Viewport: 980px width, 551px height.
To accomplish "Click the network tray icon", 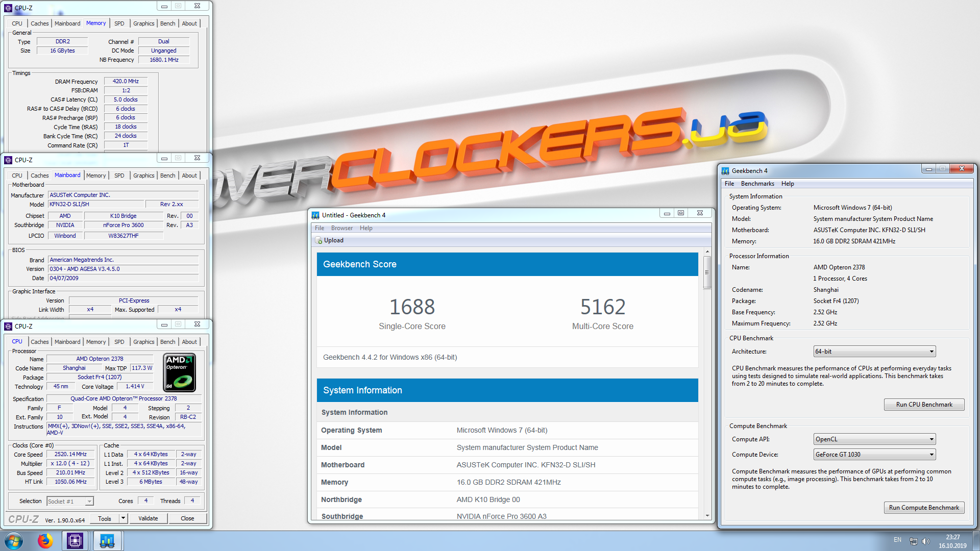I will coord(913,541).
